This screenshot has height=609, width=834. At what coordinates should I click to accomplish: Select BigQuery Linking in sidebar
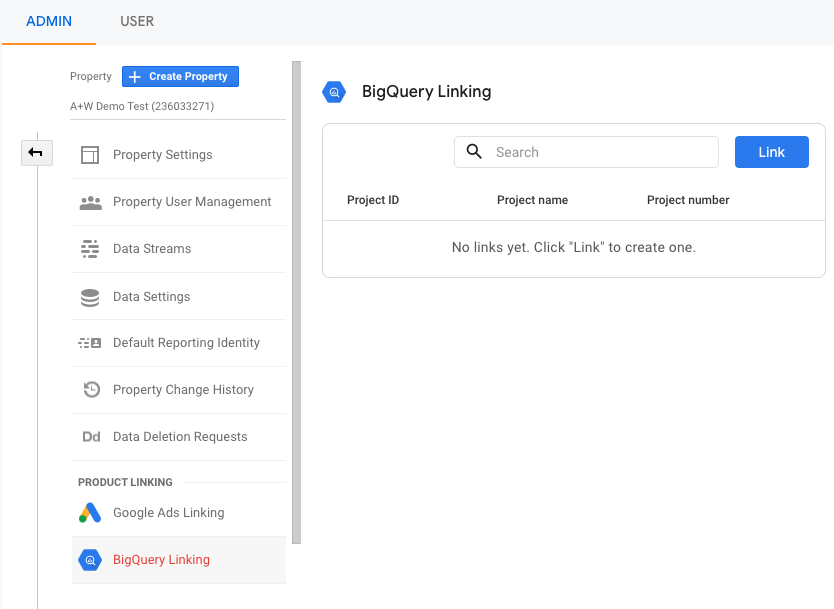pyautogui.click(x=179, y=560)
